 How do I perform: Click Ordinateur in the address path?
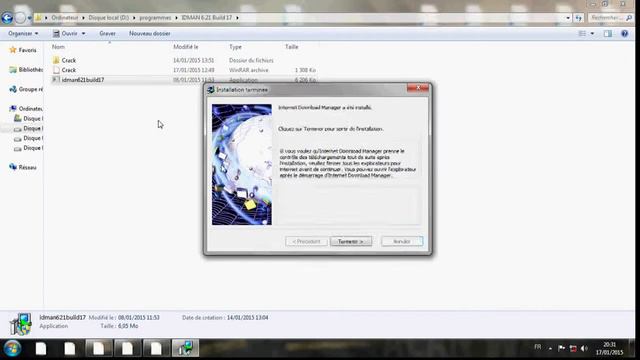[64, 18]
